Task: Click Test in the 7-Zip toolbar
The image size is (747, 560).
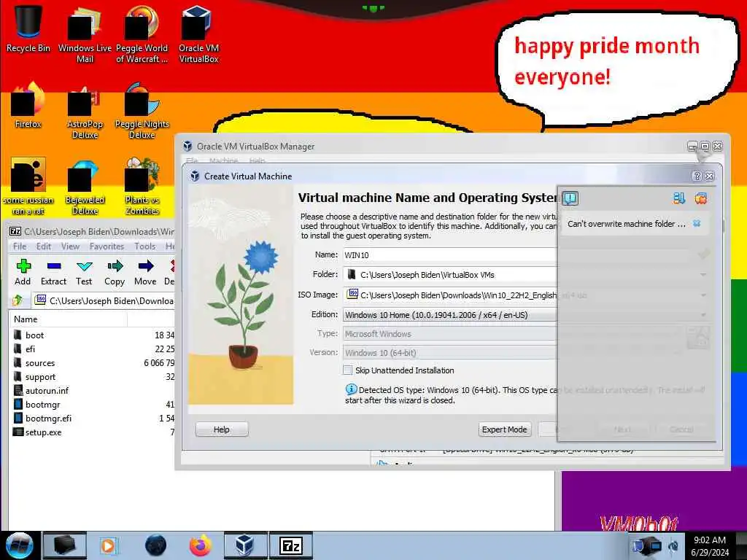Action: (84, 273)
